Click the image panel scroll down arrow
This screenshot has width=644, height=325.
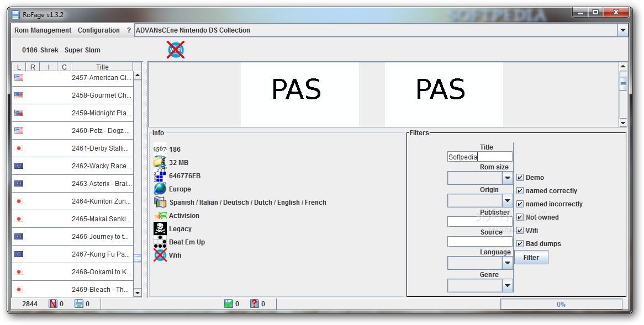pyautogui.click(x=623, y=122)
